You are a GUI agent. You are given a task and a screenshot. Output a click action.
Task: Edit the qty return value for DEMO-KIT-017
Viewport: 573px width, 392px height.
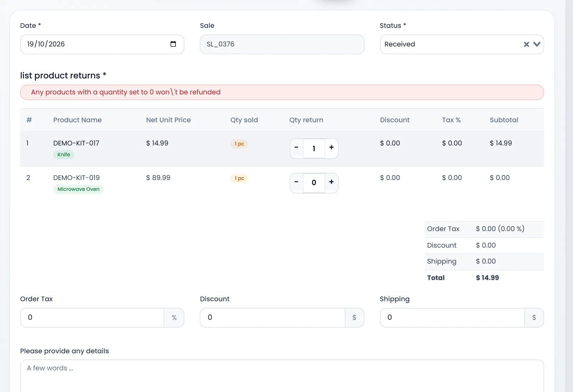(x=314, y=149)
